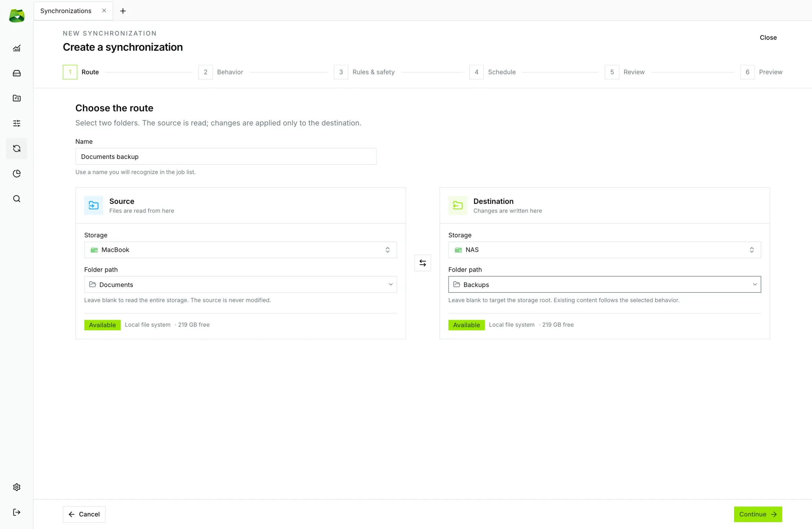Open the sliders options sidebar icon
The image size is (812, 529).
coord(17,123)
